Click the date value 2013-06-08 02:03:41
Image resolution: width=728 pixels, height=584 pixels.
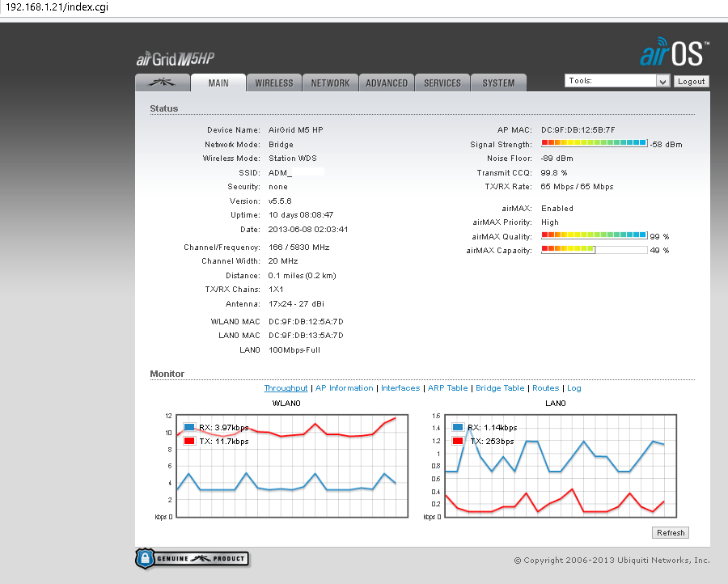coord(308,230)
